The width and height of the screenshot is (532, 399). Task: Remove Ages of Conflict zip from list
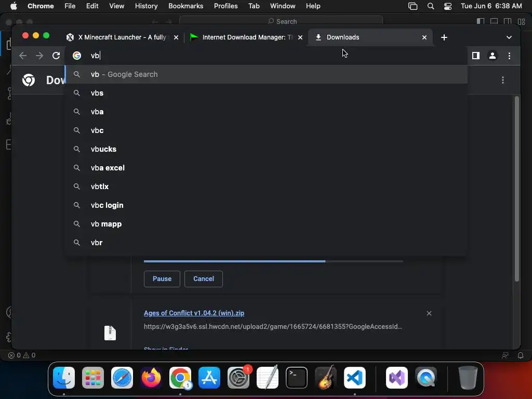(429, 313)
